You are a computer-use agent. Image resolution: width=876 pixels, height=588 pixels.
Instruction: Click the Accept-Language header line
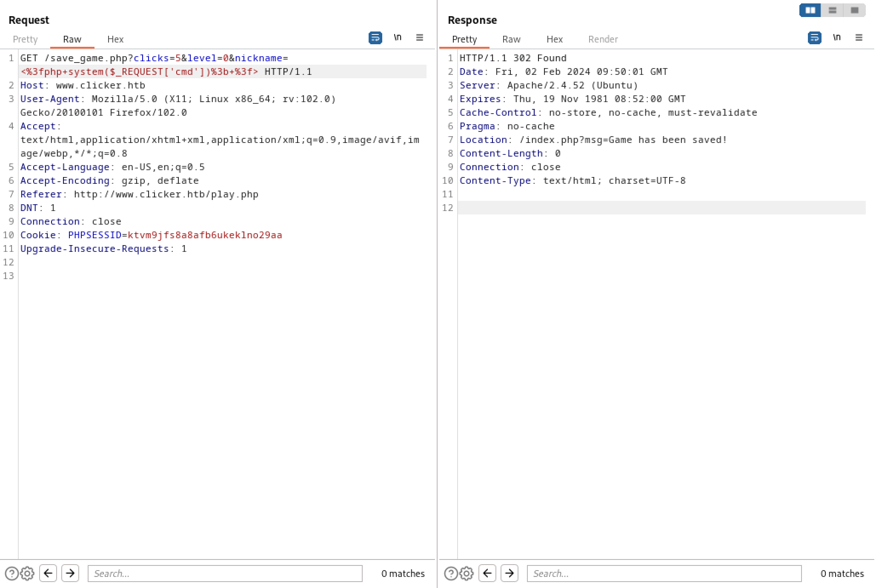click(112, 167)
